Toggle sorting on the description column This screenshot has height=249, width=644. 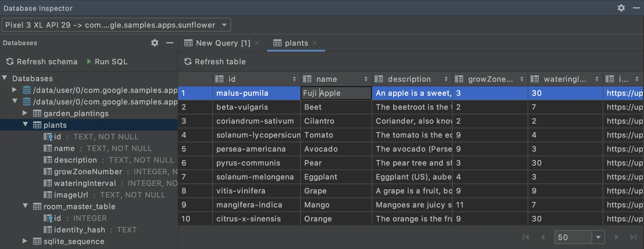446,79
